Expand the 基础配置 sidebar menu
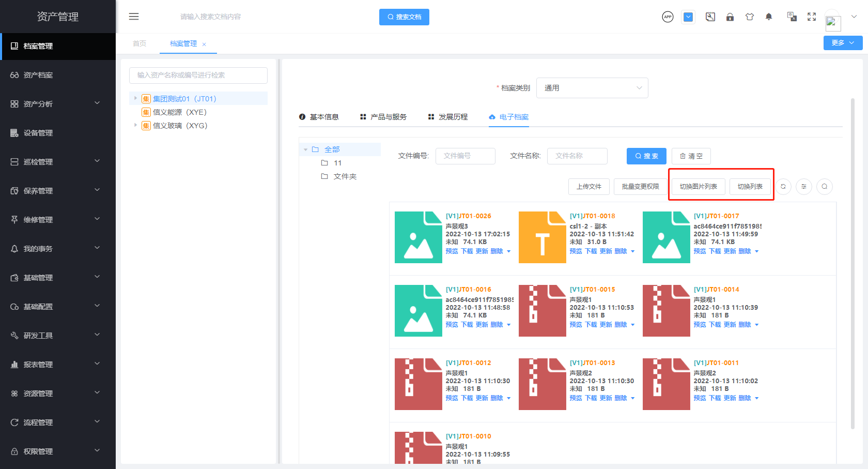The height and width of the screenshot is (469, 868). click(58, 307)
